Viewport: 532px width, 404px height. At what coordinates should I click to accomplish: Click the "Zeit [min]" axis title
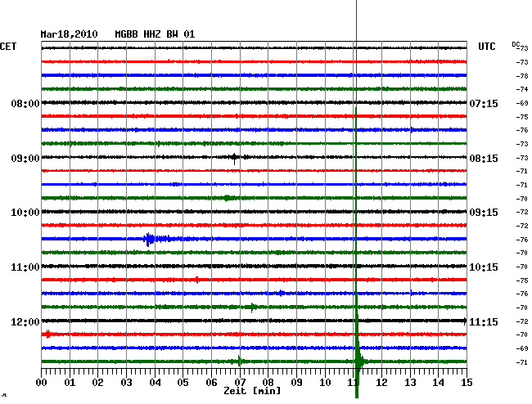pyautogui.click(x=252, y=391)
